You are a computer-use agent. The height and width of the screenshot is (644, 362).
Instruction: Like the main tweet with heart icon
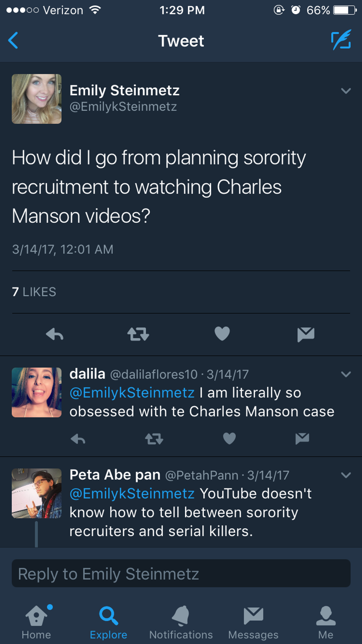(x=222, y=334)
